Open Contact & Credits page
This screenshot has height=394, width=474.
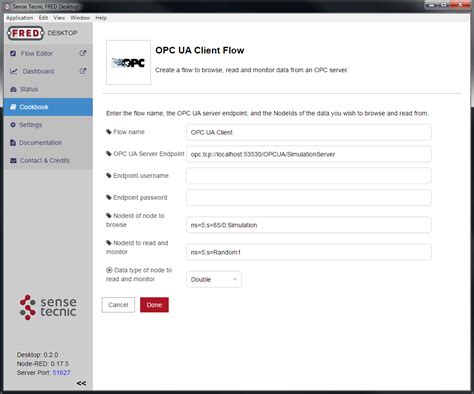point(48,160)
